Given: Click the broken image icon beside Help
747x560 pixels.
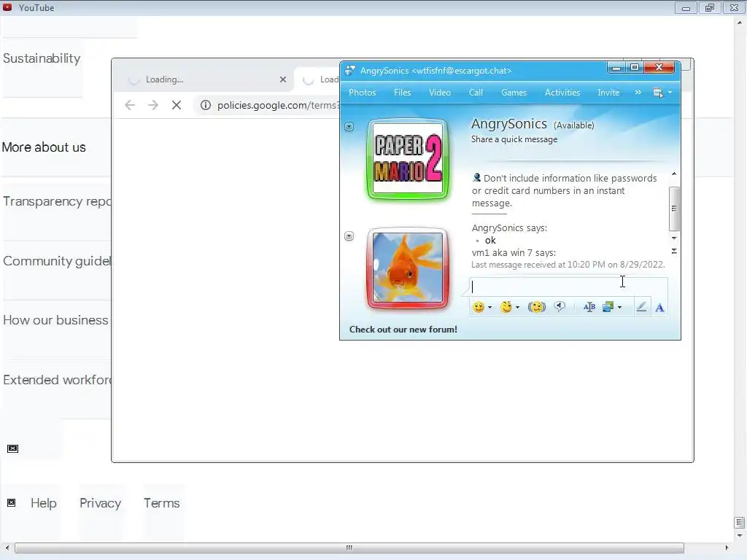Looking at the screenshot, I should [x=12, y=503].
